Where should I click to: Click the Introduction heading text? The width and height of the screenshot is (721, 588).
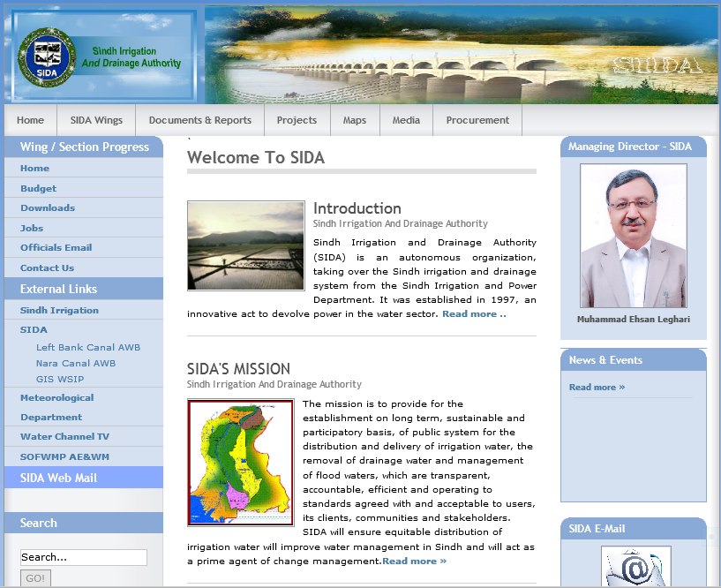[357, 208]
